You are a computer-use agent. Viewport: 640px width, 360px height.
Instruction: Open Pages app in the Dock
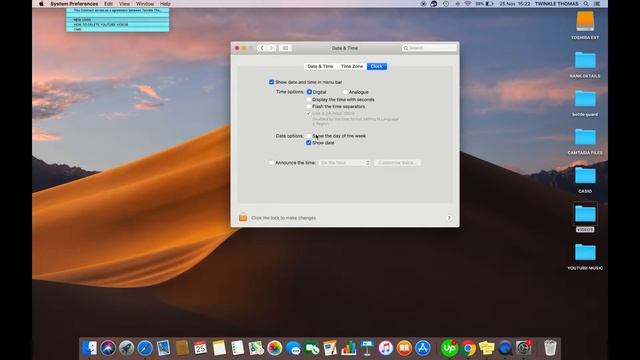(330, 348)
